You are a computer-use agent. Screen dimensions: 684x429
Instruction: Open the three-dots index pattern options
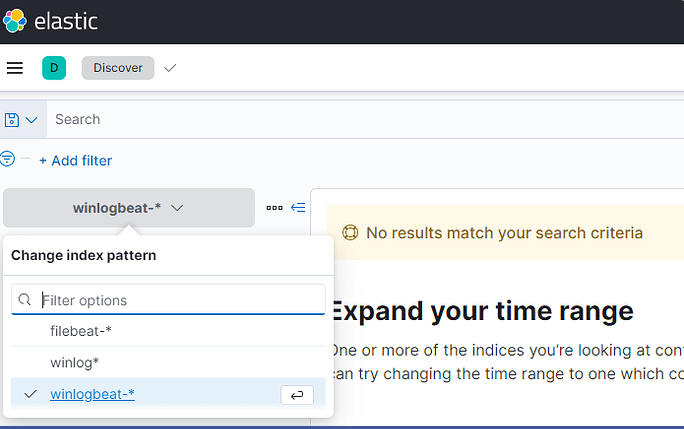274,208
